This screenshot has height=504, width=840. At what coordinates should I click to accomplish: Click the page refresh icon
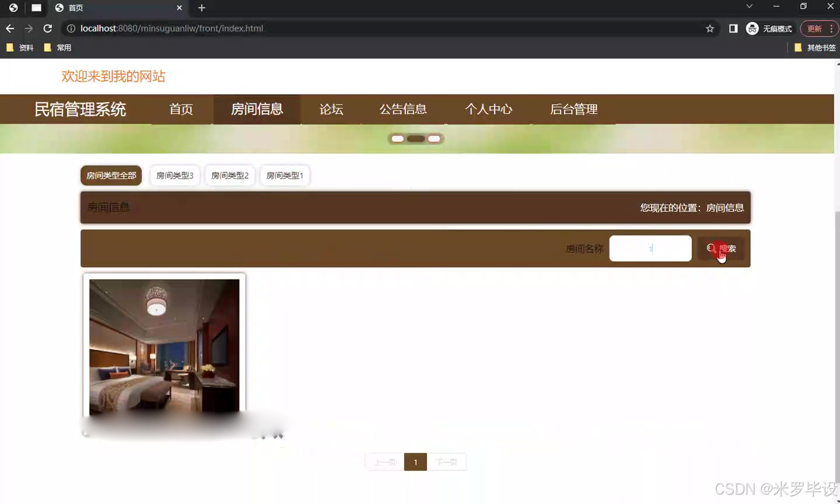click(47, 28)
